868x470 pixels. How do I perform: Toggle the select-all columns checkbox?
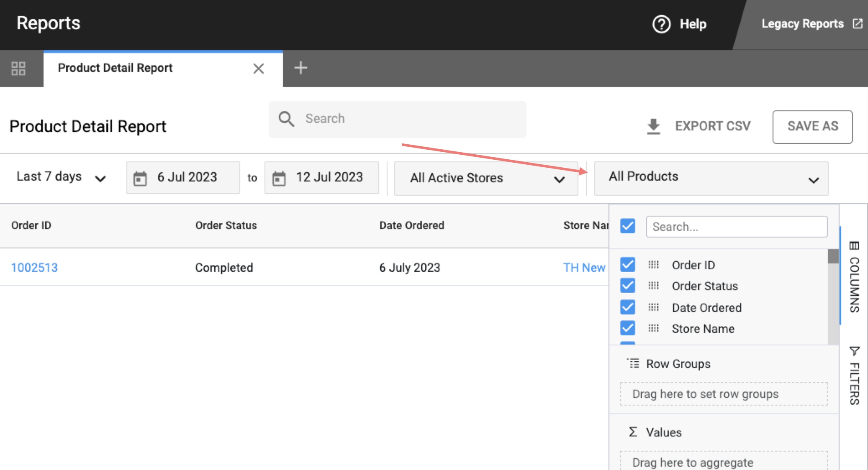(x=628, y=226)
